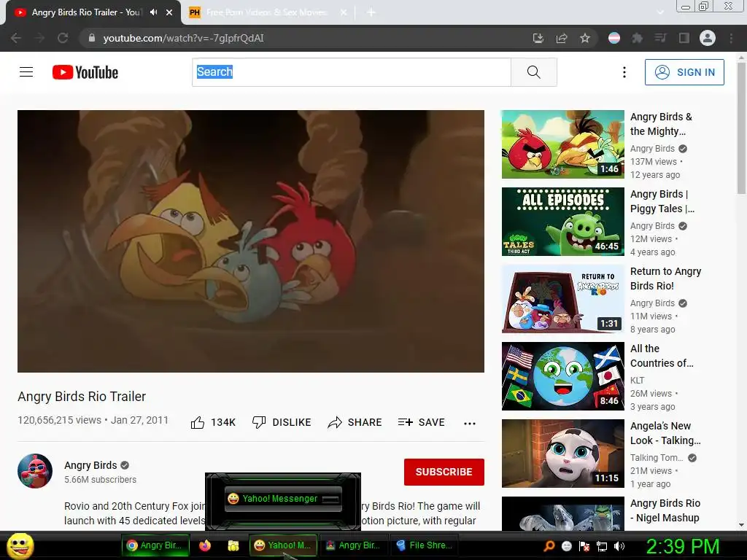Open a new browser tab with plus
747x560 pixels.
(371, 13)
